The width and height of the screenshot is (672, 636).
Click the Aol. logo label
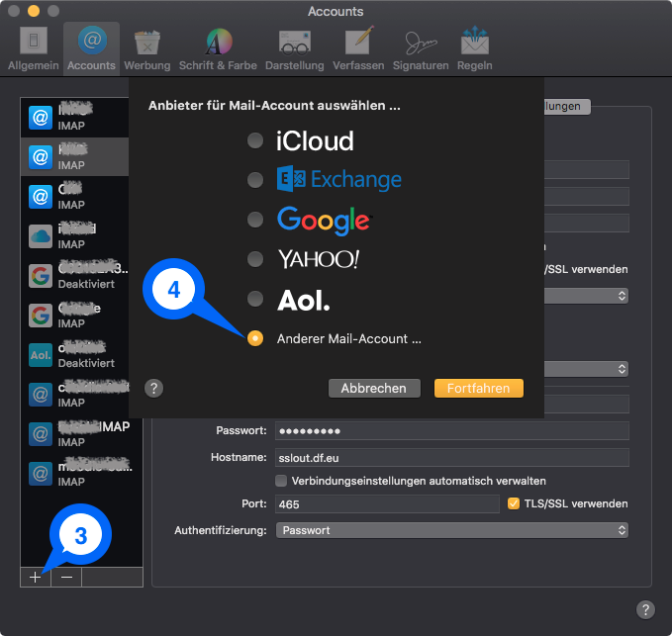[x=304, y=300]
